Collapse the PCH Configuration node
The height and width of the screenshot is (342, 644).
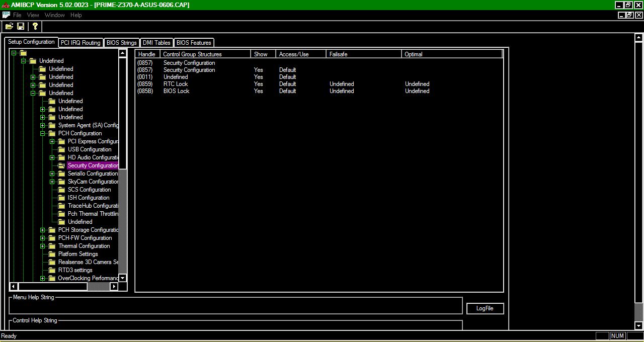(x=42, y=133)
